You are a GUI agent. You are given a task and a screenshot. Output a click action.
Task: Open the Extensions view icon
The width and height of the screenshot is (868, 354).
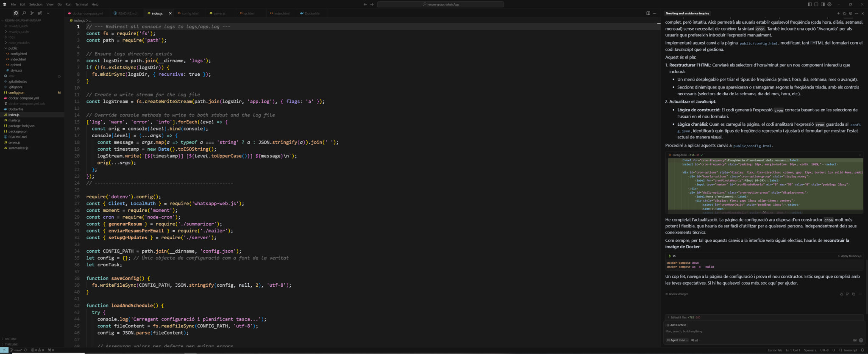click(40, 13)
